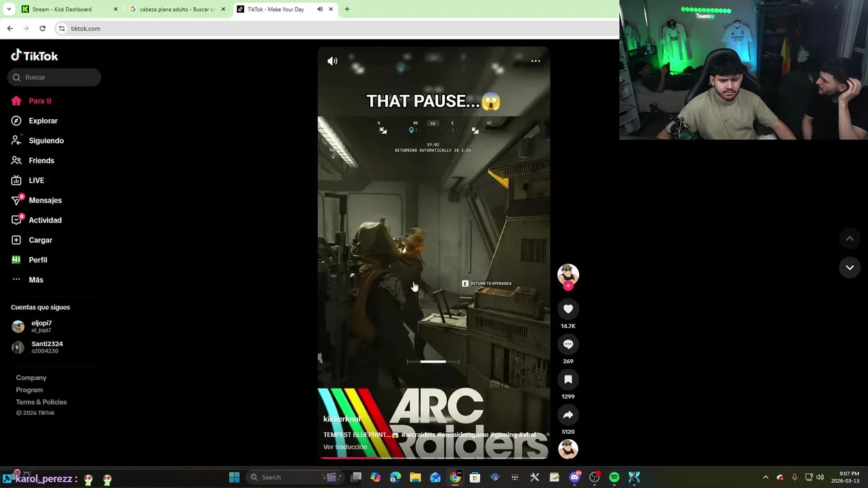Image resolution: width=868 pixels, height=488 pixels.
Task: View site information icon in address bar
Action: [62, 28]
